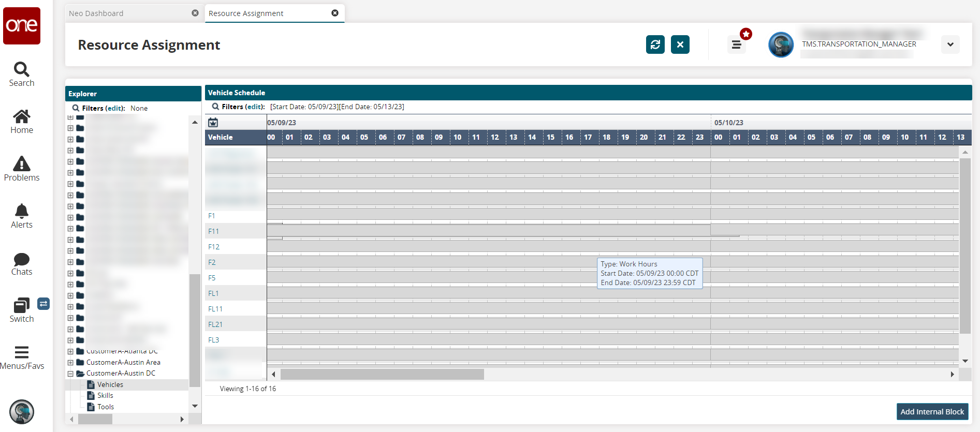Select the Vehicles tree node

tap(110, 385)
